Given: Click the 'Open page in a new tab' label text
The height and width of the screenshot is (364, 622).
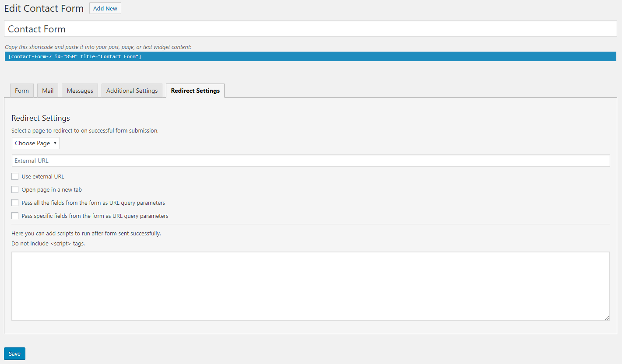Looking at the screenshot, I should pos(52,190).
